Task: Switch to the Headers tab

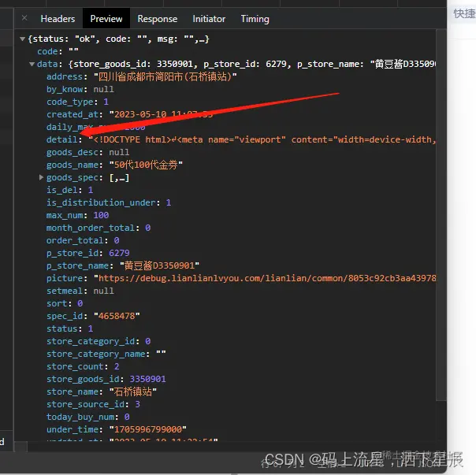Action: coord(58,19)
